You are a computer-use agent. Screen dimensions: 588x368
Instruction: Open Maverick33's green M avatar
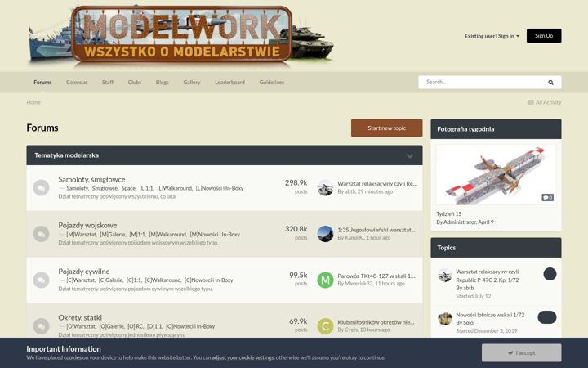tap(325, 280)
